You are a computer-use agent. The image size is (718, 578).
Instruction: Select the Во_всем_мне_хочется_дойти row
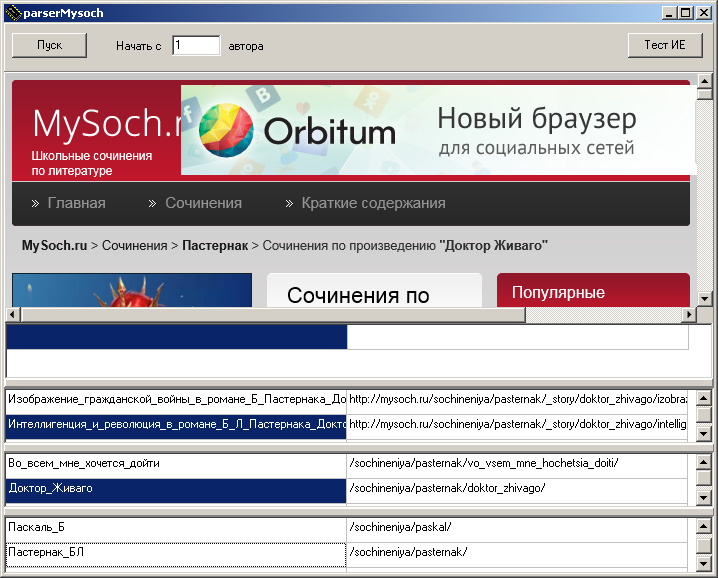point(347,464)
